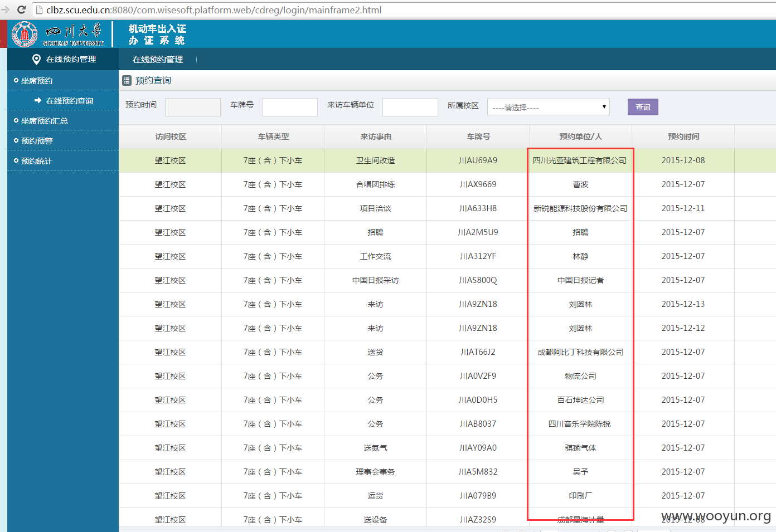
Task: Select 在线预约查询 submenu item
Action: (x=70, y=101)
